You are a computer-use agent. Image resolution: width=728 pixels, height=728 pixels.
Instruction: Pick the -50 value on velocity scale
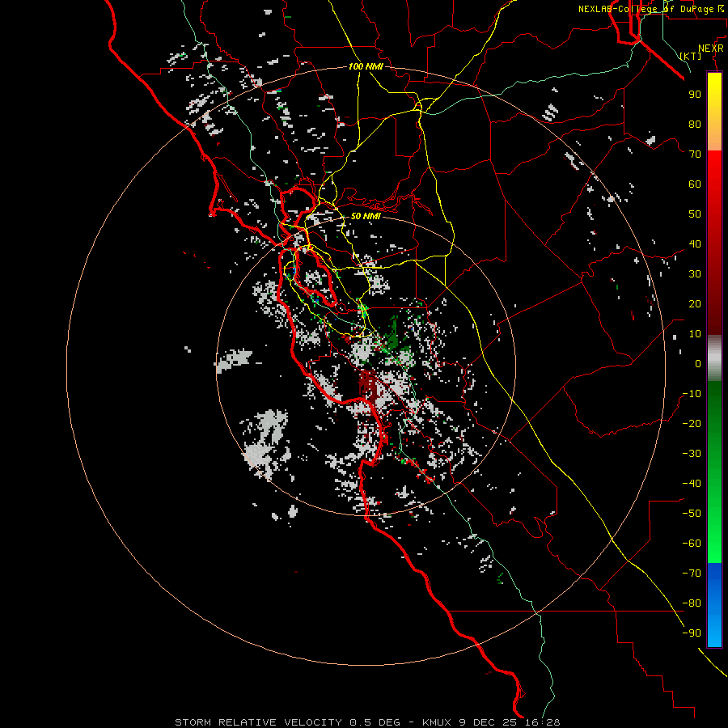point(692,514)
